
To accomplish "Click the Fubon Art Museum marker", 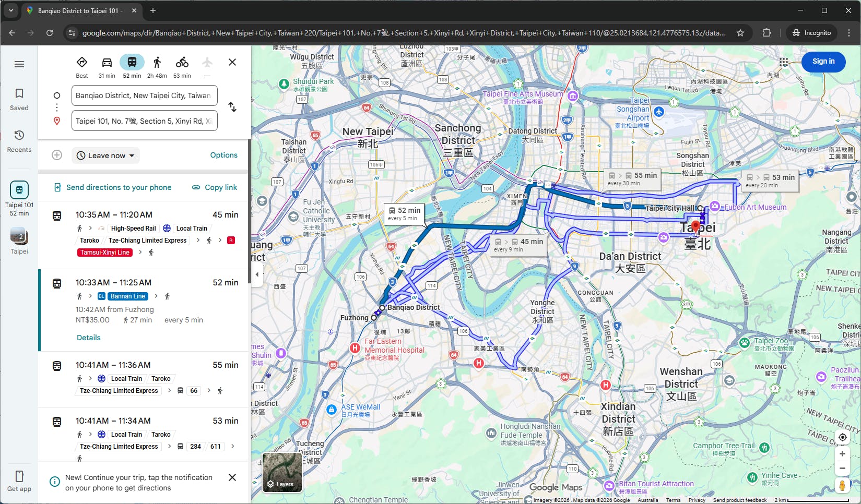I will 715,206.
